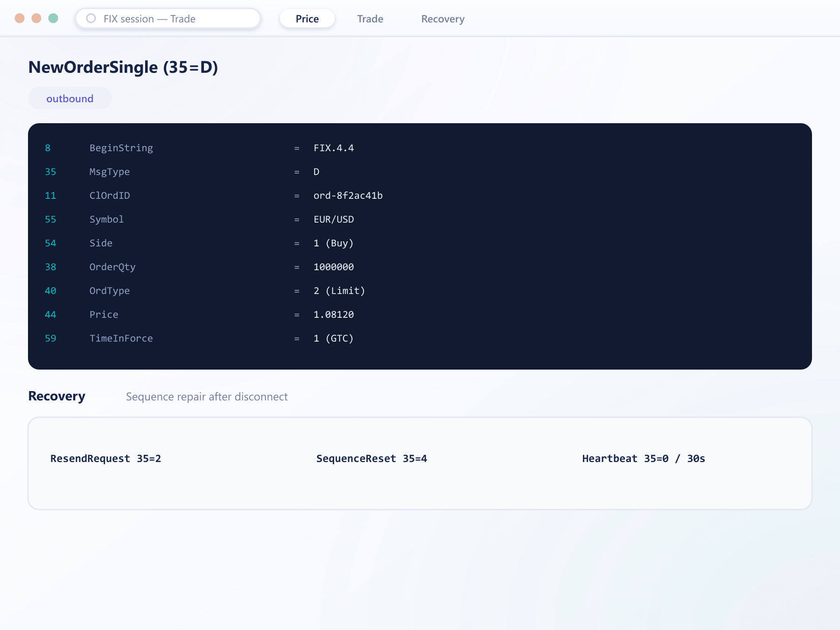This screenshot has height=630, width=840.
Task: Click the Symbol field name
Action: pyautogui.click(x=106, y=219)
